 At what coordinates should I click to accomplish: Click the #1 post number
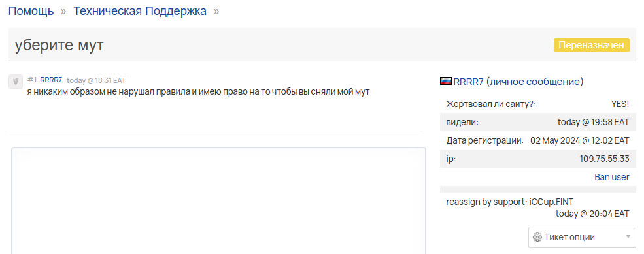32,80
